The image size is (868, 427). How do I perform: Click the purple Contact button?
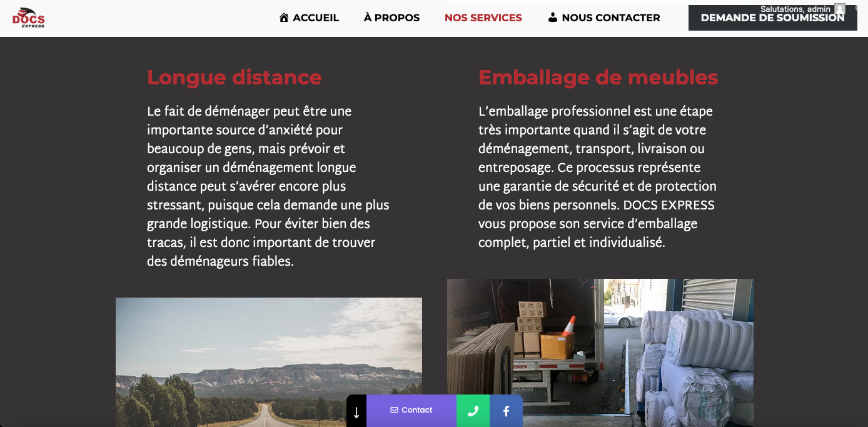tap(411, 411)
